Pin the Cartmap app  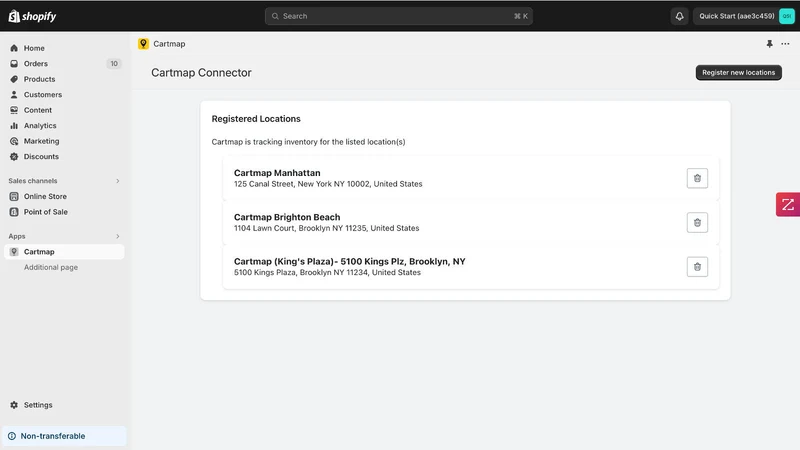769,44
